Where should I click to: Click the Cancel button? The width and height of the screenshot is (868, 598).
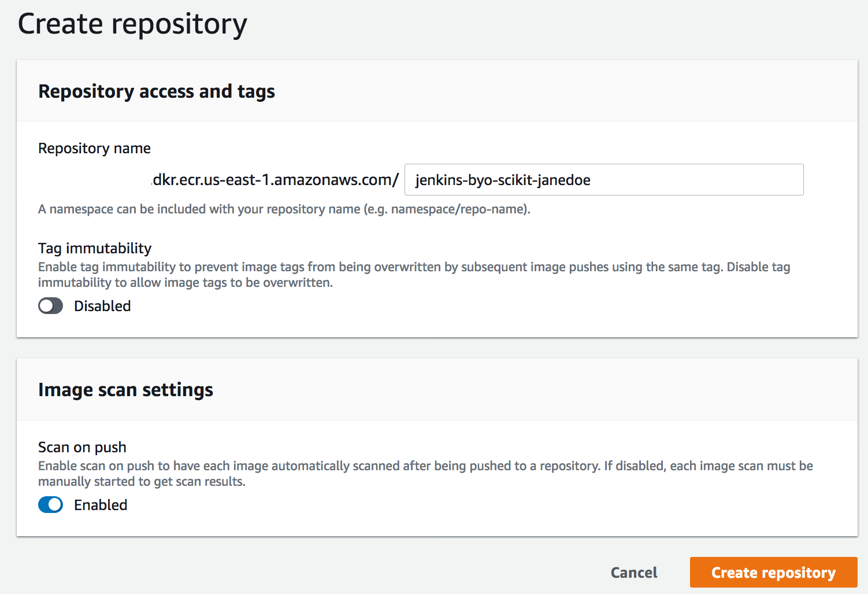[x=634, y=573]
